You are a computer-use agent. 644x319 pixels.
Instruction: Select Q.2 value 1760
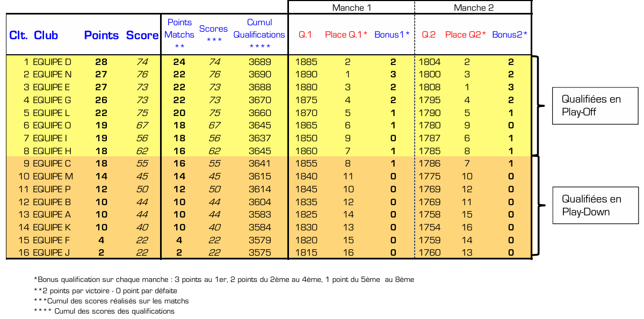click(x=430, y=253)
